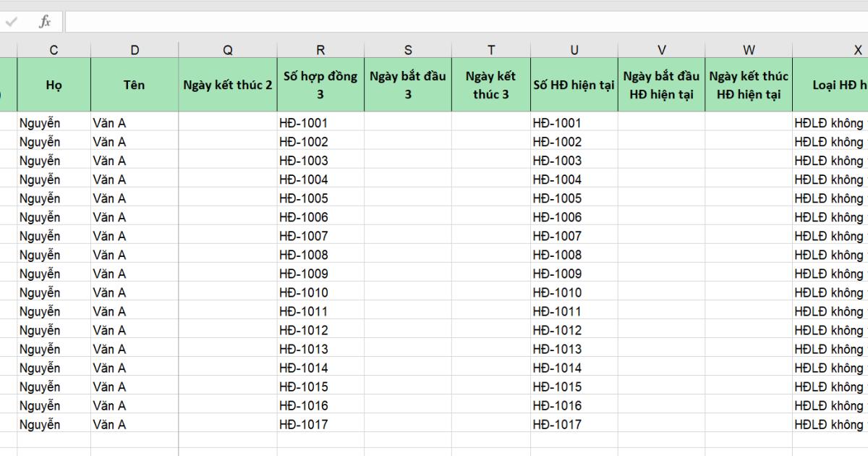The width and height of the screenshot is (868, 456).
Task: Select column Q header
Action: (228, 50)
